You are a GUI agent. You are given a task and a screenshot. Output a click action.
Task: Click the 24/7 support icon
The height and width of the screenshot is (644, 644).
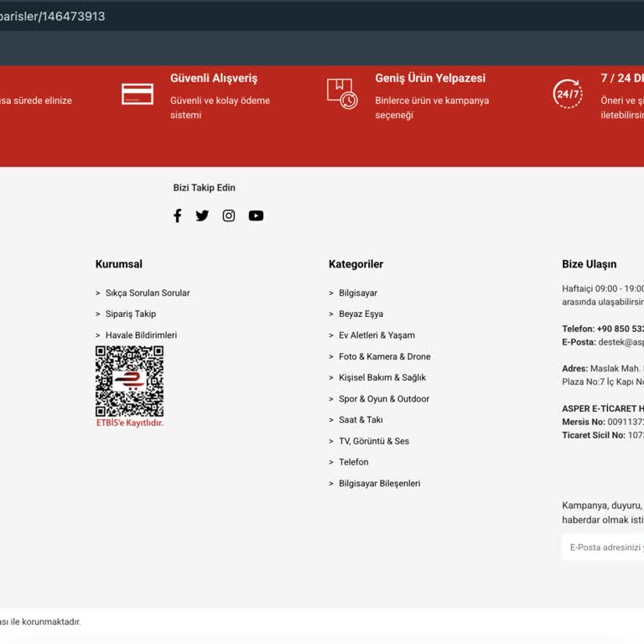pos(568,94)
